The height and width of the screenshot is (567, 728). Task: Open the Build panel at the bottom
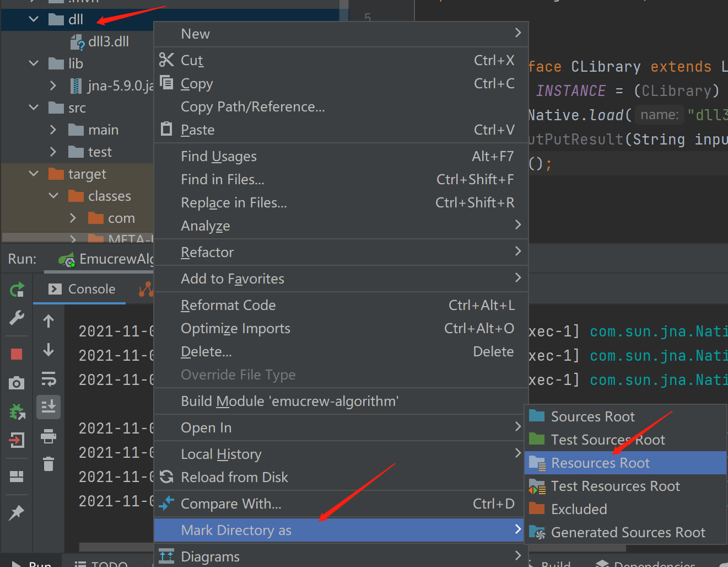554,563
